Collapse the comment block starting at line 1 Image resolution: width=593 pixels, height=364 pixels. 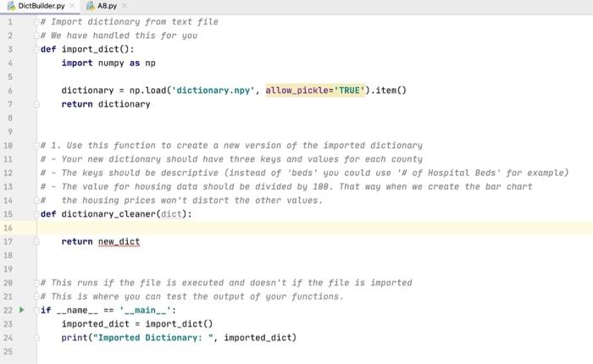36,22
